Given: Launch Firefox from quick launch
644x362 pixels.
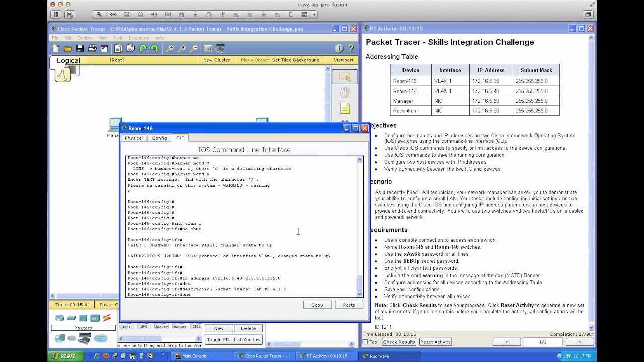Looking at the screenshot, I should 106,356.
